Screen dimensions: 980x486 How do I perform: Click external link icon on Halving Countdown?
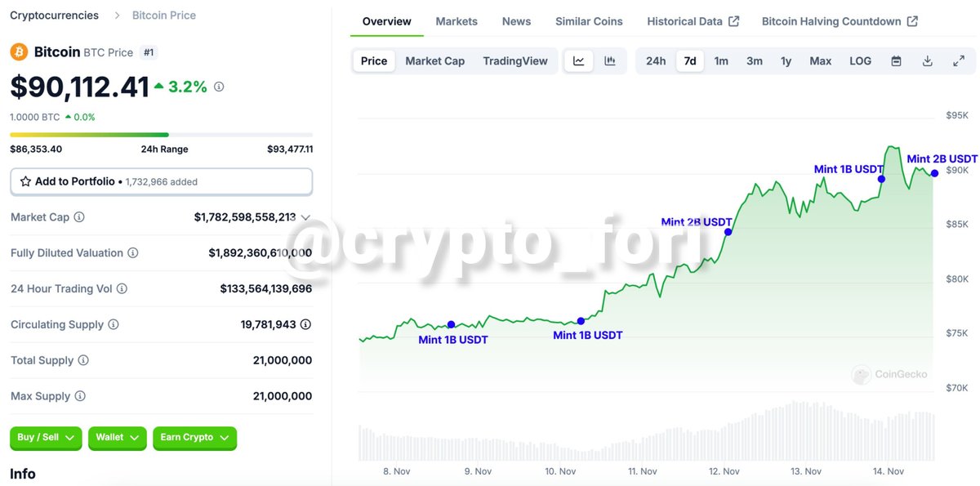pyautogui.click(x=912, y=21)
